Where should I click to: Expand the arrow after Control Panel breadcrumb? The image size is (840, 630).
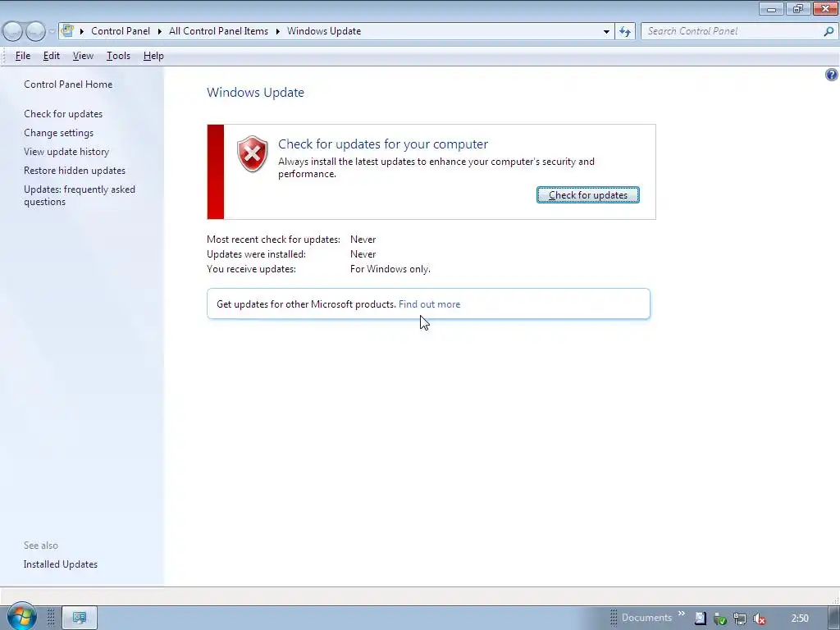160,32
